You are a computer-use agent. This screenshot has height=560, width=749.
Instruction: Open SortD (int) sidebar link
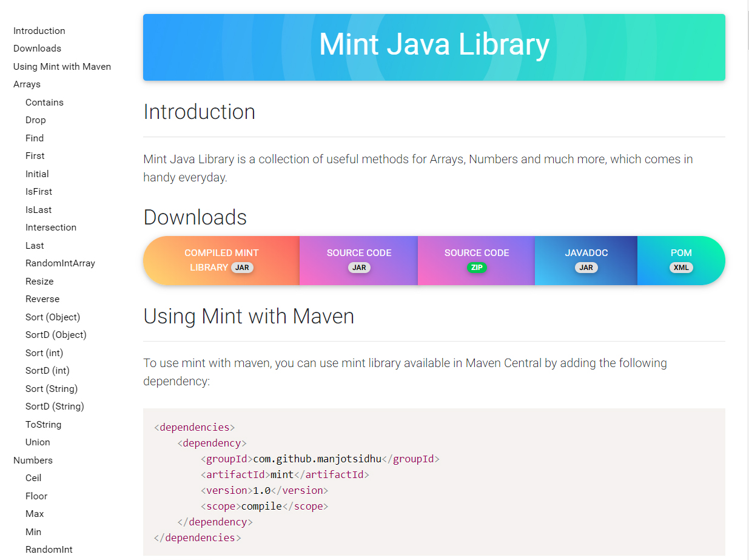(x=47, y=371)
